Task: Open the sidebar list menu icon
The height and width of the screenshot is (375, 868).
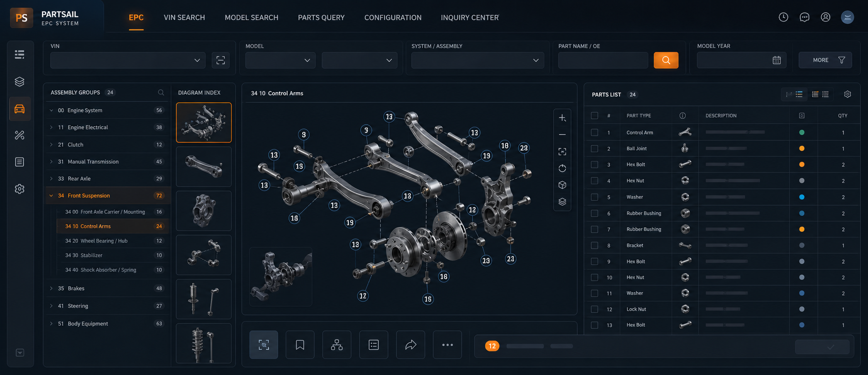Action: [20, 55]
